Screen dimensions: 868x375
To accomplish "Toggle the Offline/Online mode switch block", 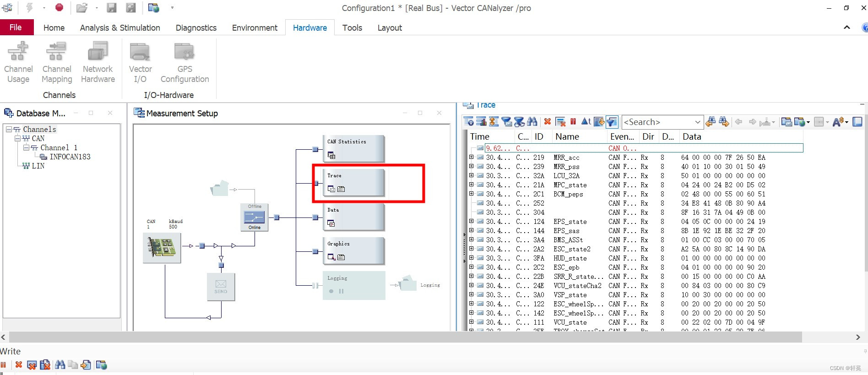I will (x=254, y=217).
